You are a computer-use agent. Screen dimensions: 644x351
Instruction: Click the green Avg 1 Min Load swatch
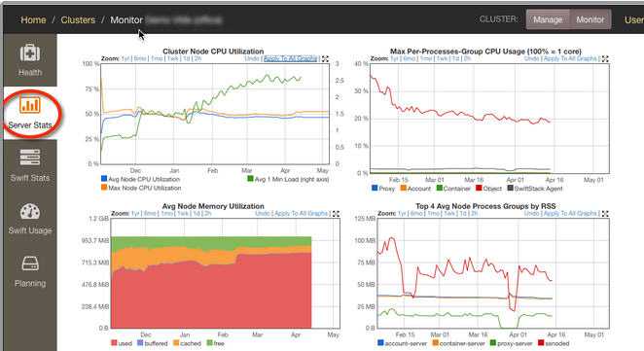(250, 179)
